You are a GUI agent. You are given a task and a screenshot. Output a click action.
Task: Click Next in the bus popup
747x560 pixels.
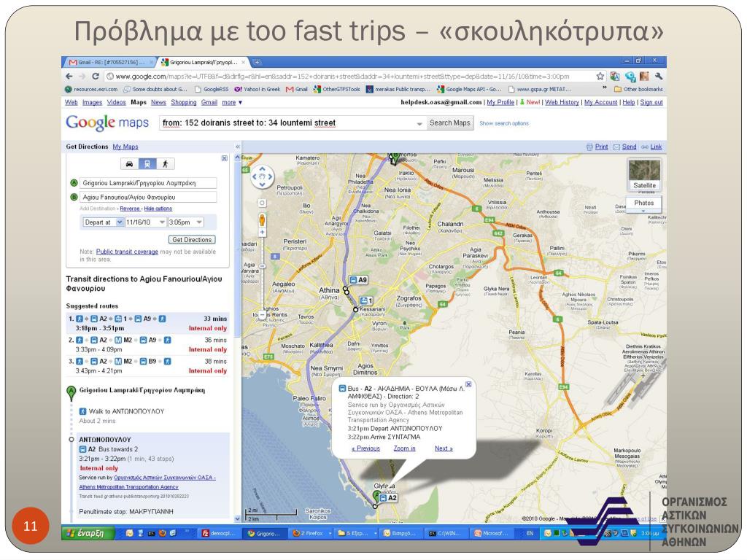(x=444, y=448)
